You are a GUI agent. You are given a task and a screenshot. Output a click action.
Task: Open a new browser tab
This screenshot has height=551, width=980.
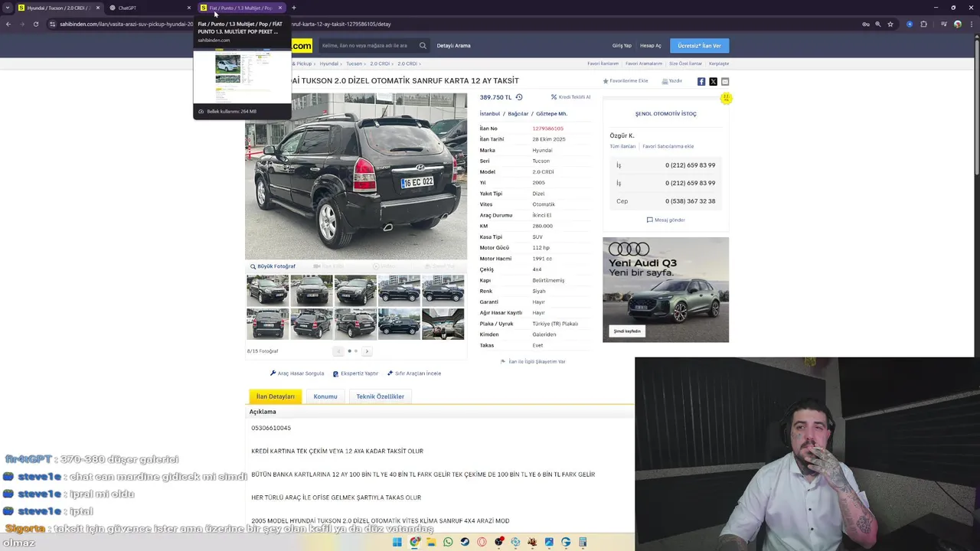coord(294,8)
